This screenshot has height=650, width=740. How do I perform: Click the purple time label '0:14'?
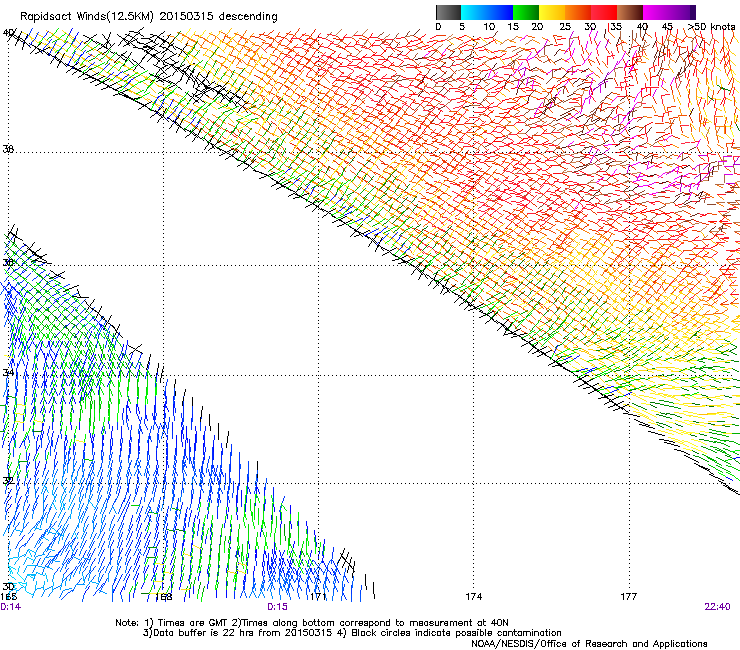coord(10,607)
